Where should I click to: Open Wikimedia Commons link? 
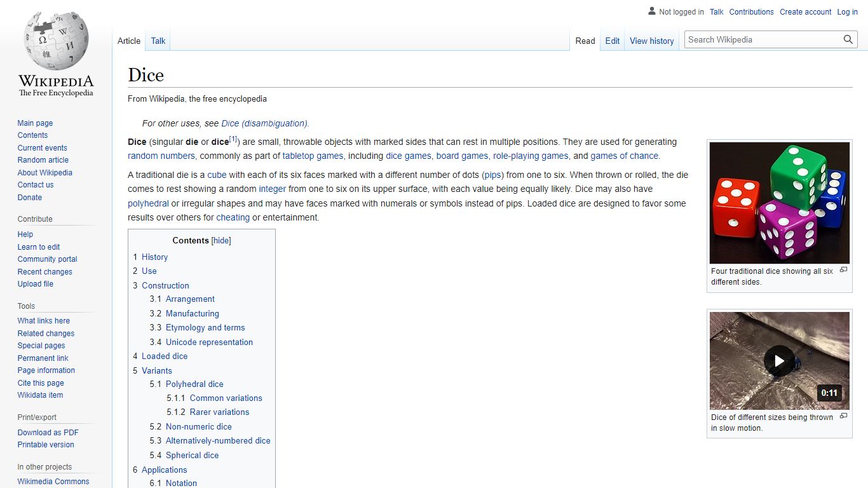[x=53, y=482]
